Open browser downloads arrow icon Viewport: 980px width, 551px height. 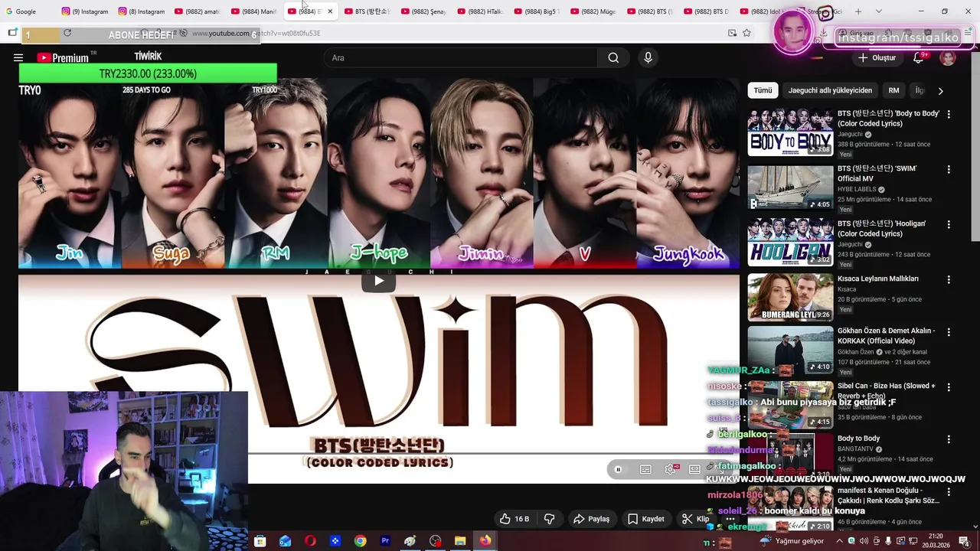pos(823,33)
